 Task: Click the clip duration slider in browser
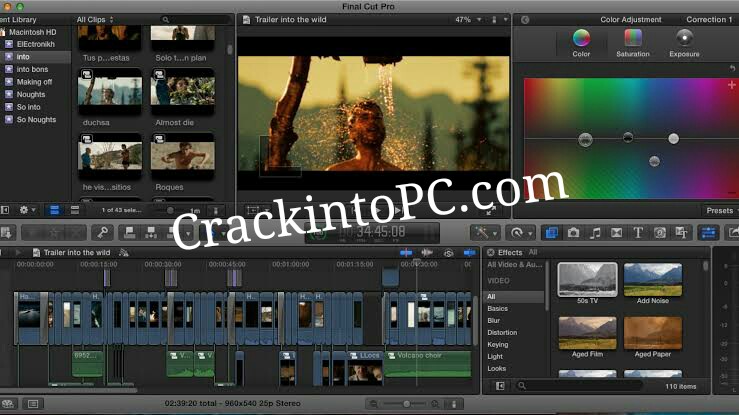tap(170, 211)
